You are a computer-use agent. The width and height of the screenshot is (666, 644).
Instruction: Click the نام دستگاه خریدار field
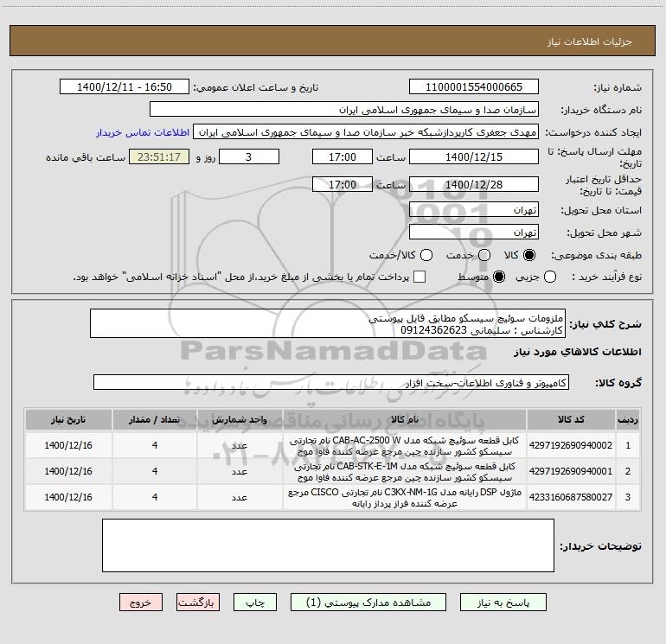point(344,110)
